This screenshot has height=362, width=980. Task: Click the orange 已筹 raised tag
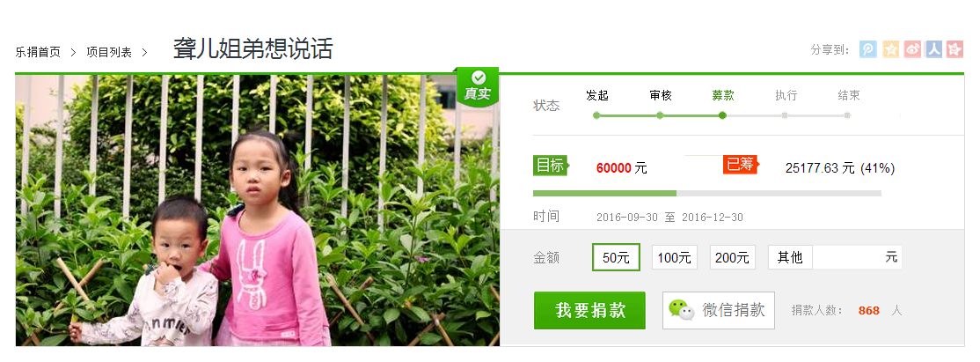[x=741, y=165]
